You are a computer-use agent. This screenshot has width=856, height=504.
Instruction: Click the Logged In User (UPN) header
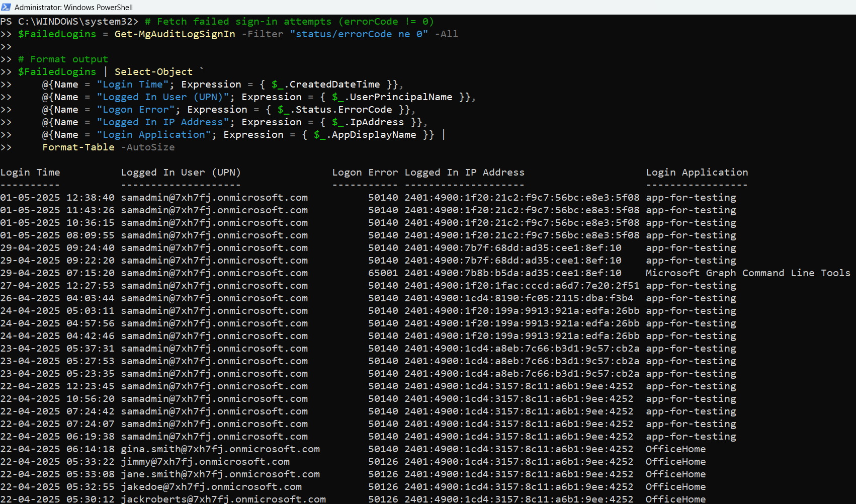tap(181, 173)
